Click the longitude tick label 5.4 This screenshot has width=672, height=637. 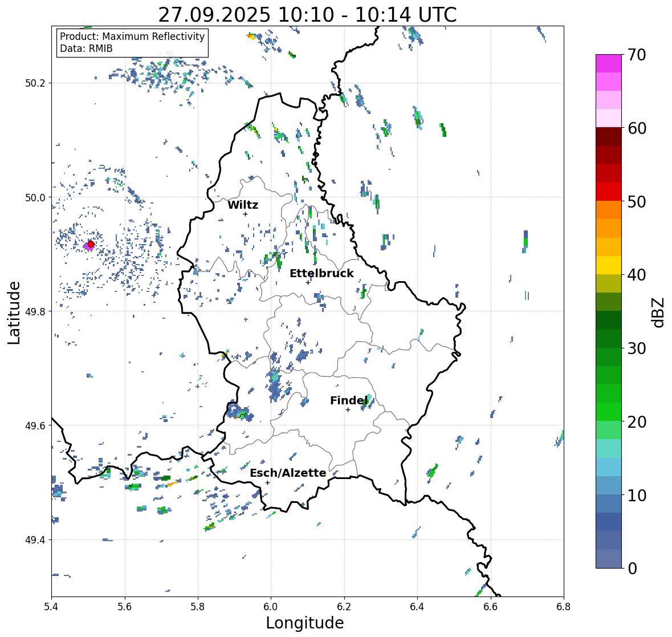coord(51,606)
